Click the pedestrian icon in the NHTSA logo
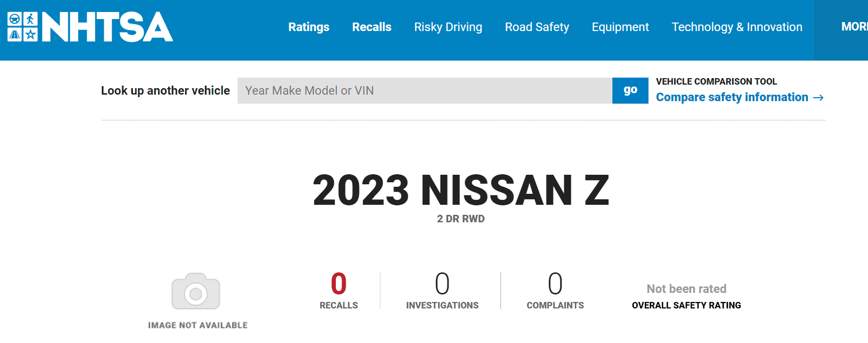Image resolution: width=868 pixels, height=343 pixels. click(31, 20)
